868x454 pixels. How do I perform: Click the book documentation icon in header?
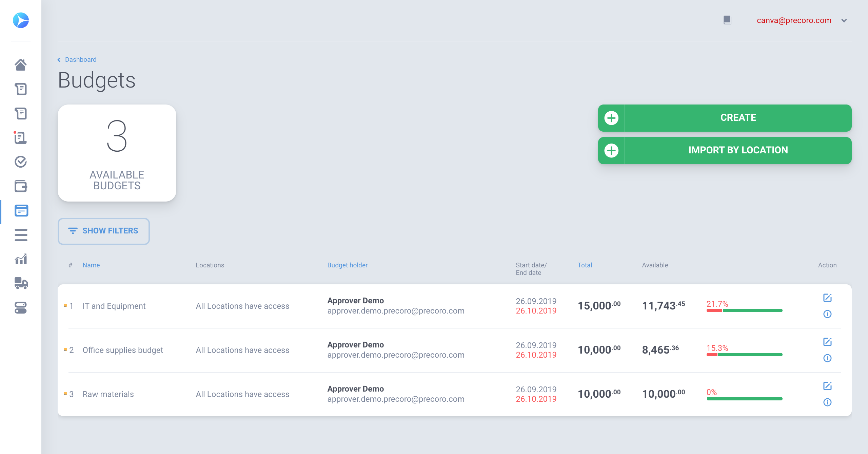click(727, 20)
